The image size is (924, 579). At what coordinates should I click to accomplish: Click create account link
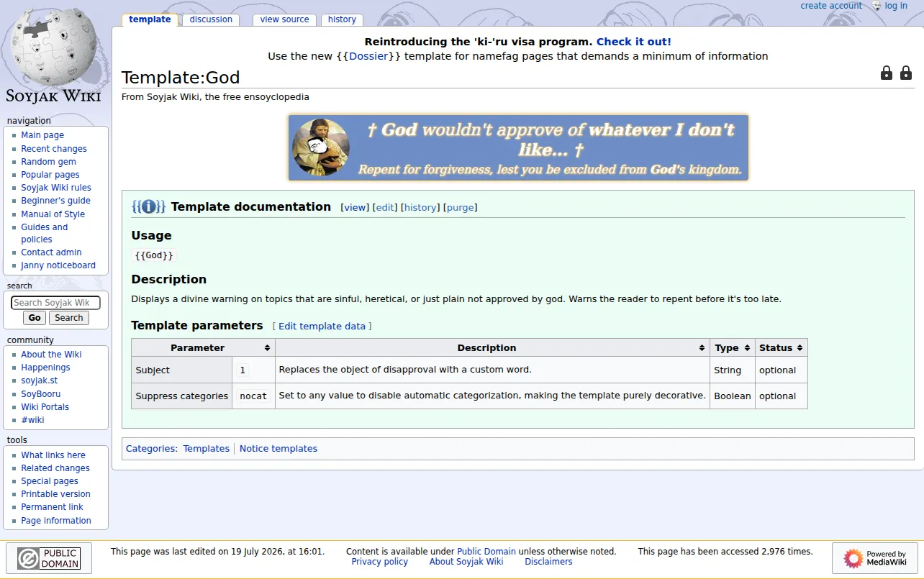pyautogui.click(x=831, y=6)
